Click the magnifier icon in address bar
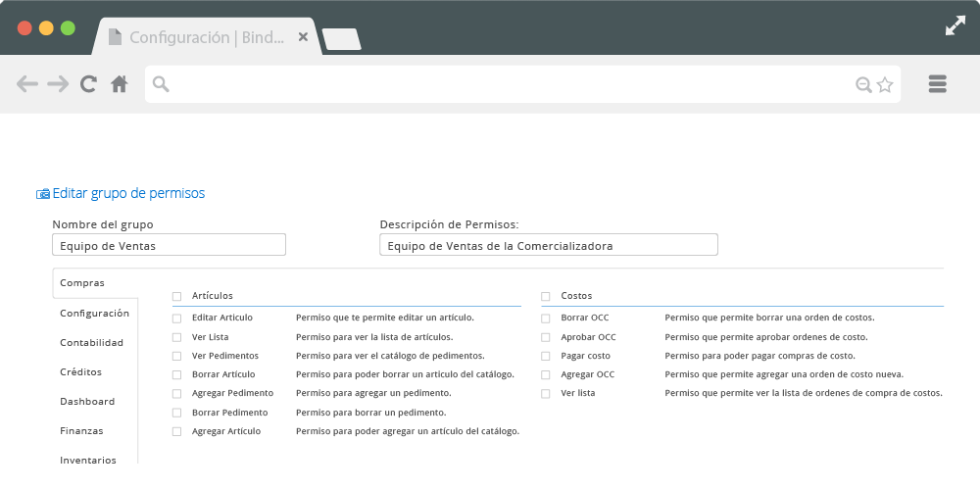 [161, 84]
